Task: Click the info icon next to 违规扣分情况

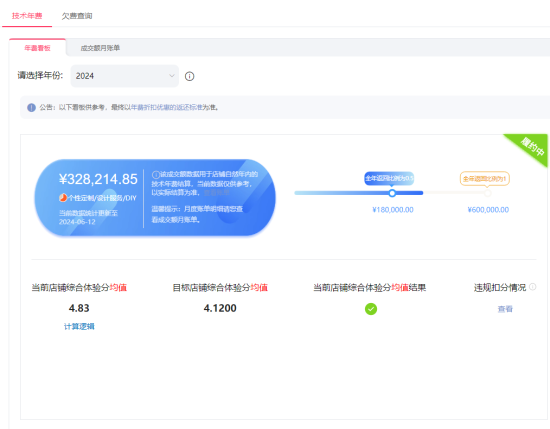Action: (532, 287)
